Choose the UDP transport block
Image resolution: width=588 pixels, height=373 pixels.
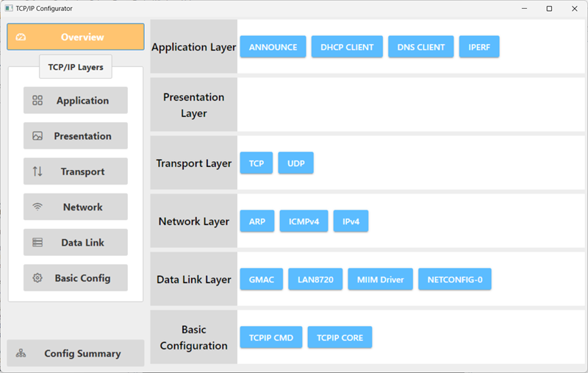point(296,163)
